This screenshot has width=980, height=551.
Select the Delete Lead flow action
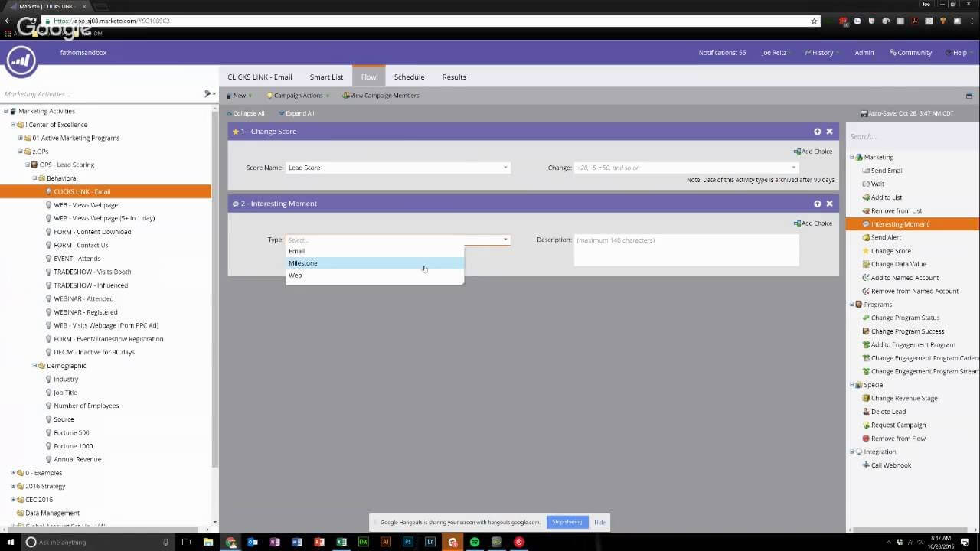point(888,412)
